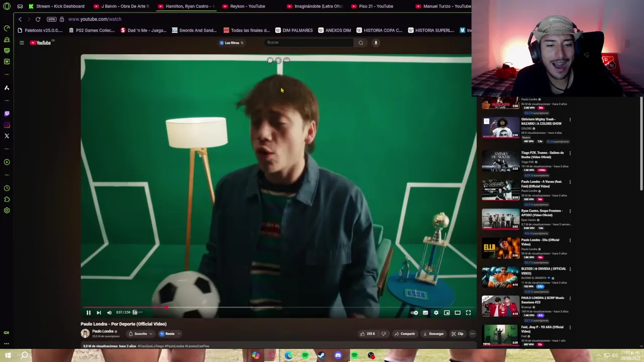Go to YouTube home via logo

tap(41, 43)
